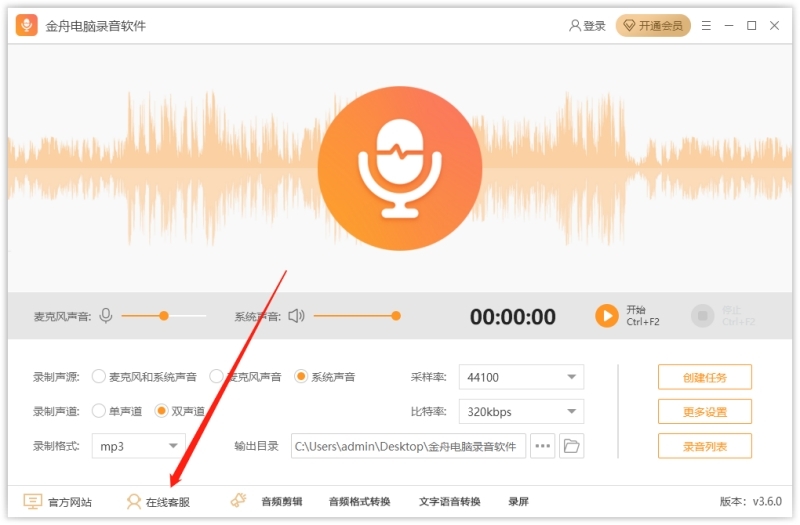
Task: Click the 官方网站 monitor icon
Action: click(x=33, y=502)
